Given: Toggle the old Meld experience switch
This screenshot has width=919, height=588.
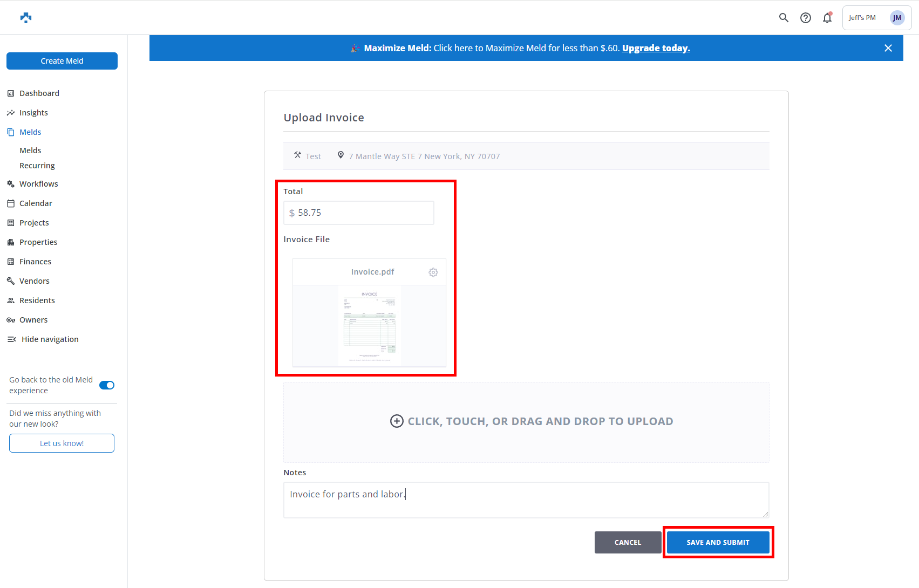Looking at the screenshot, I should point(107,385).
